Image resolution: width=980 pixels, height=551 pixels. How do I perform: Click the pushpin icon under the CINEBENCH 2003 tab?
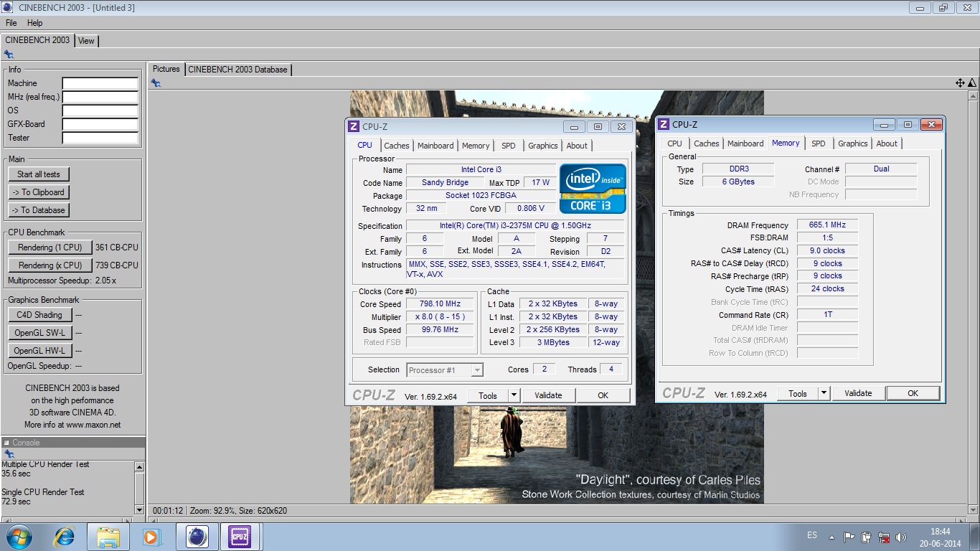click(9, 54)
